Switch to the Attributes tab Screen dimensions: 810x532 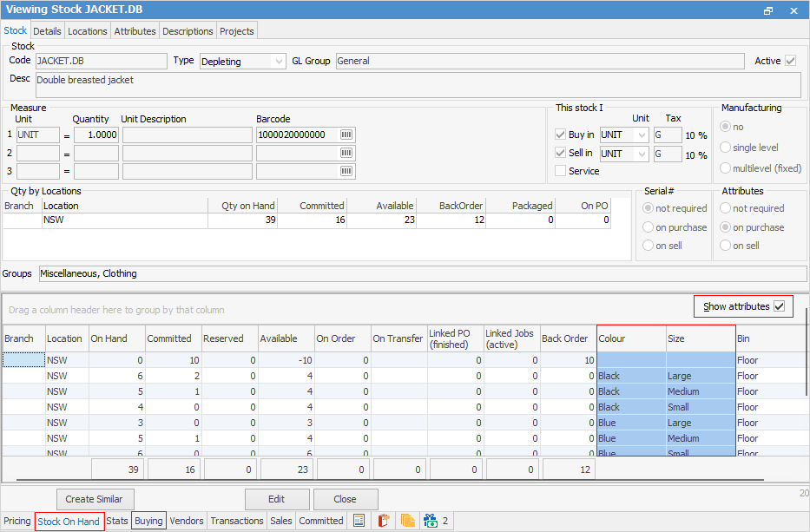pyautogui.click(x=135, y=31)
